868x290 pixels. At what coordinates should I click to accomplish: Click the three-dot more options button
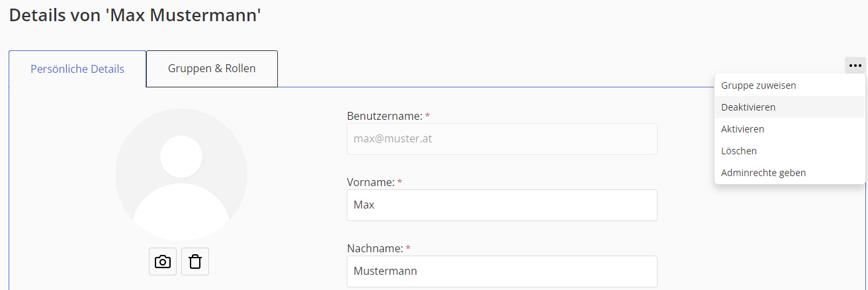pyautogui.click(x=855, y=66)
